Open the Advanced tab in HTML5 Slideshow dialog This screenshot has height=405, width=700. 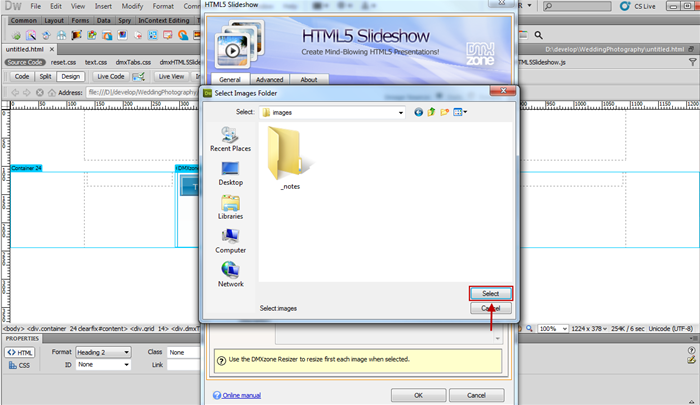tap(270, 79)
